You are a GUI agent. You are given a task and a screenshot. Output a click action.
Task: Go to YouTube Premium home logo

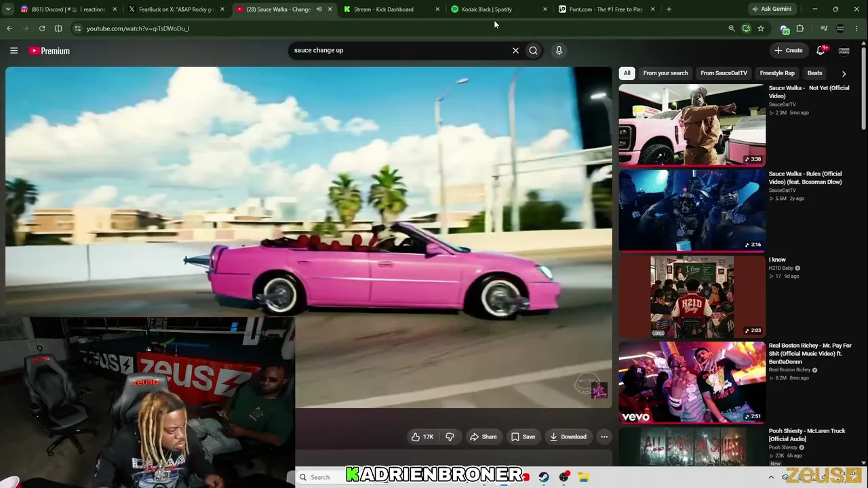tap(50, 51)
